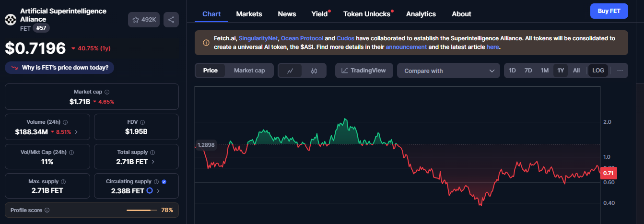
Task: Click the FET coin logo icon
Action: pyautogui.click(x=11, y=19)
